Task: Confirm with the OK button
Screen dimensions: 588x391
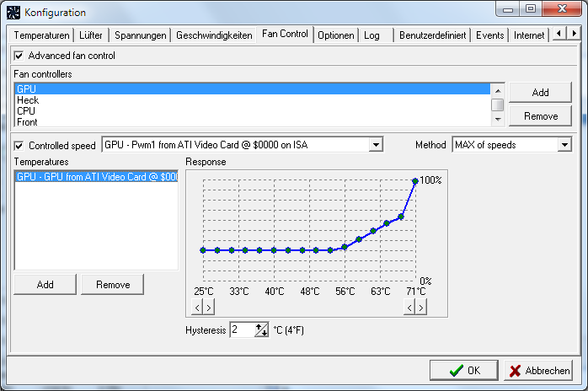Action: click(x=464, y=371)
